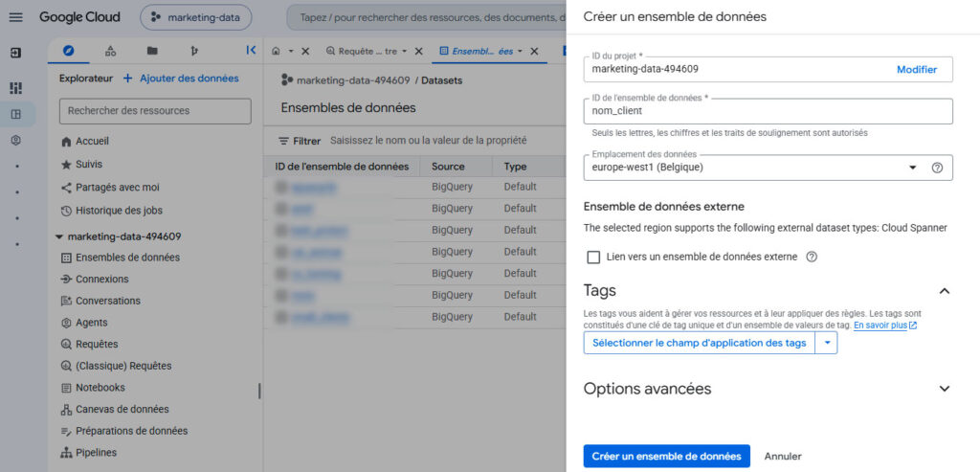Close the Ensembl...ées tab
The width and height of the screenshot is (980, 472).
click(534, 52)
